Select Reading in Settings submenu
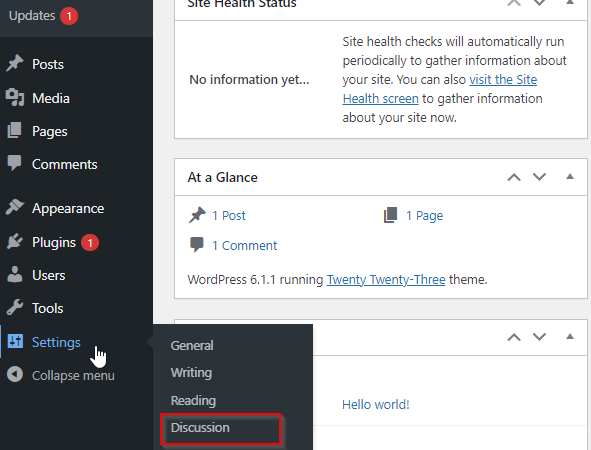Image resolution: width=591 pixels, height=450 pixels. [x=193, y=401]
